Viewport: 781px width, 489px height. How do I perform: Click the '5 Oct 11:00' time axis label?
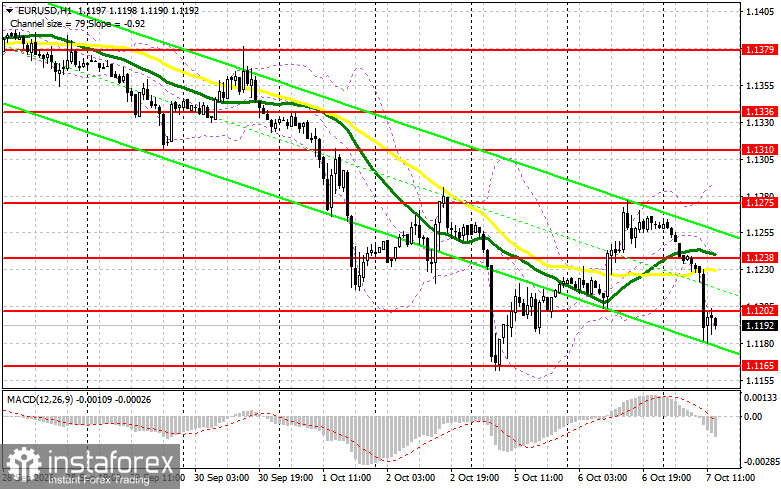pyautogui.click(x=539, y=478)
